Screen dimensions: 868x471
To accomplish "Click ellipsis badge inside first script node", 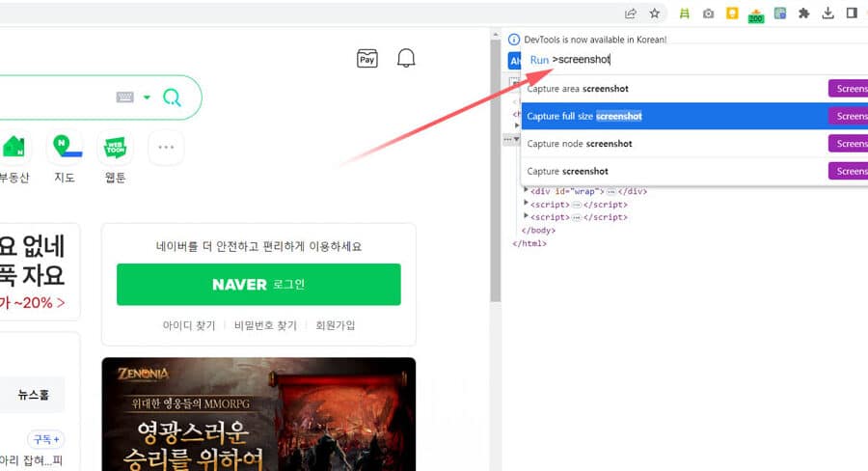I will click(x=577, y=205).
